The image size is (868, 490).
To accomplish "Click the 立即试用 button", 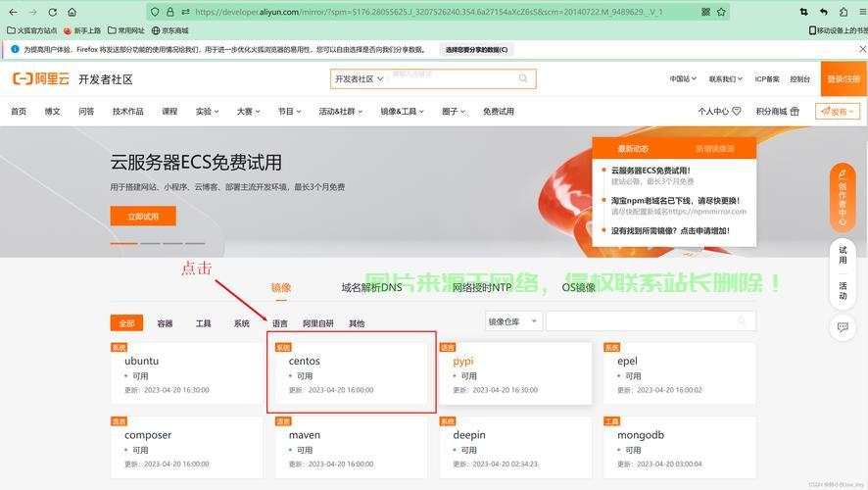I will pyautogui.click(x=143, y=216).
